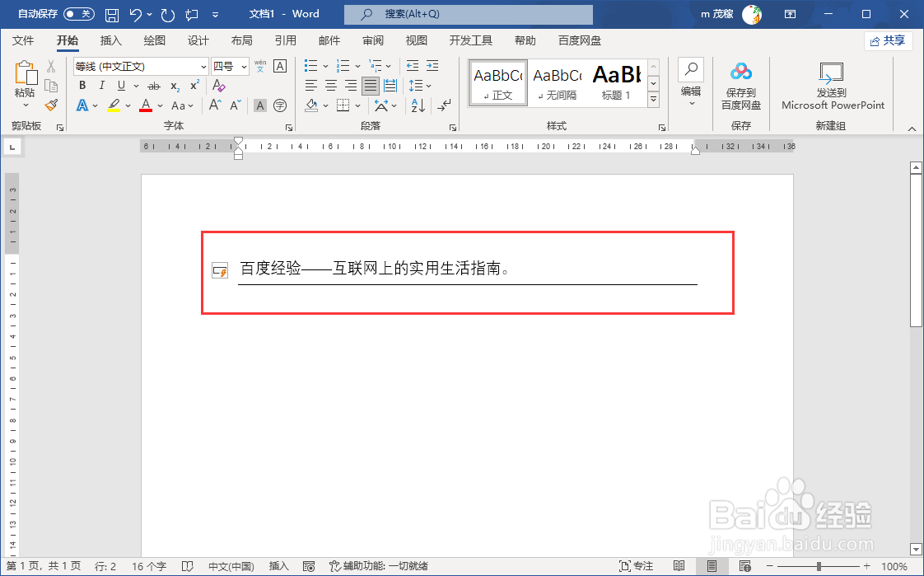
Task: Toggle underline formatting
Action: point(121,86)
